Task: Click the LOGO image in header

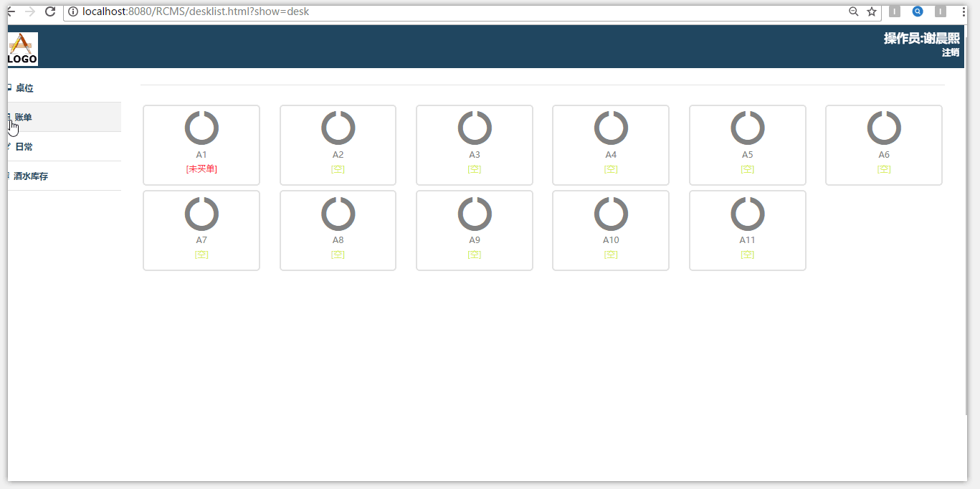Action: tap(22, 49)
